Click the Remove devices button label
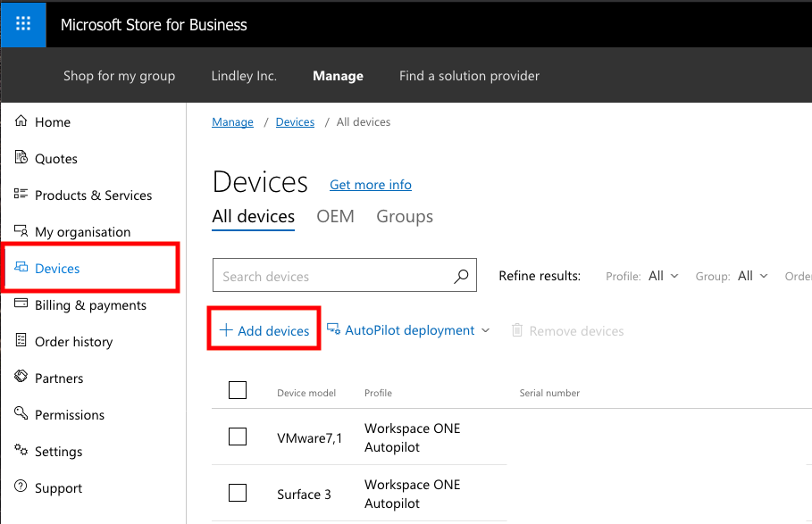Viewport: 812px width, 524px height. click(x=576, y=331)
